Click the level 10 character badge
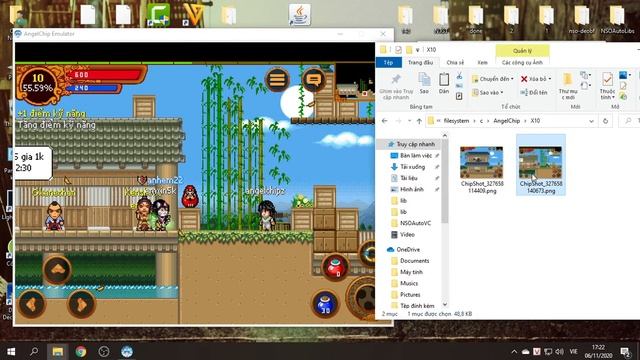This screenshot has width=640, height=360. (x=38, y=83)
